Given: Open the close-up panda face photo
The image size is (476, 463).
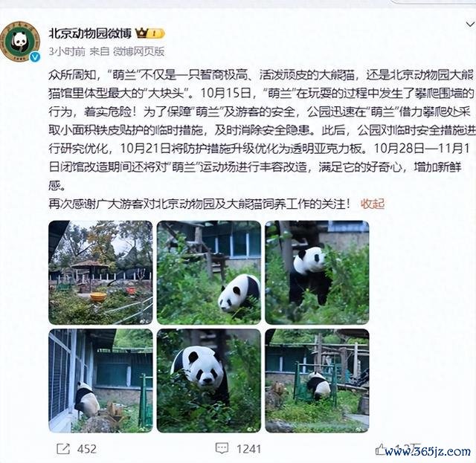Looking at the screenshot, I should [x=209, y=381].
